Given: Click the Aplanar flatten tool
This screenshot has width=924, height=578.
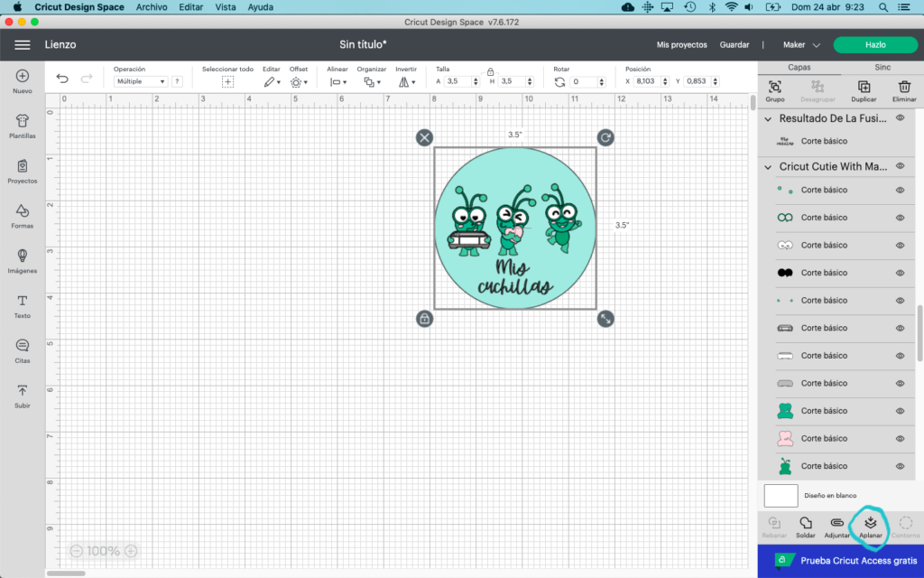Looking at the screenshot, I should [871, 527].
